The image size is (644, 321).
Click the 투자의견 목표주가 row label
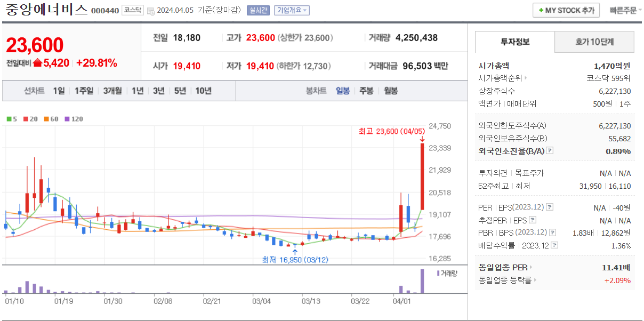511,173
